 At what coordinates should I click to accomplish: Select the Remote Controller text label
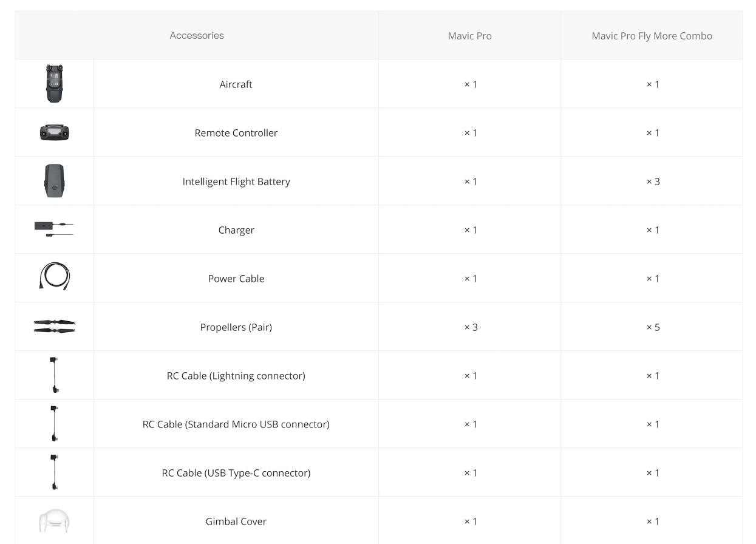click(236, 133)
